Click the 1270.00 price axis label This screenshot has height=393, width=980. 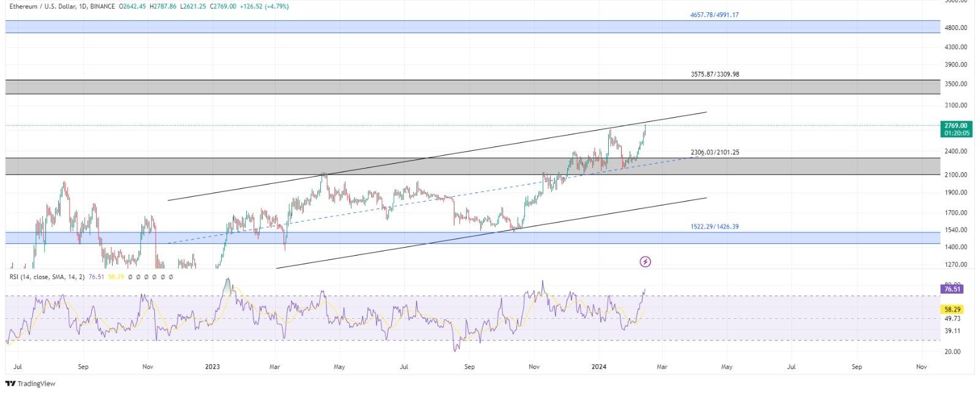956,265
